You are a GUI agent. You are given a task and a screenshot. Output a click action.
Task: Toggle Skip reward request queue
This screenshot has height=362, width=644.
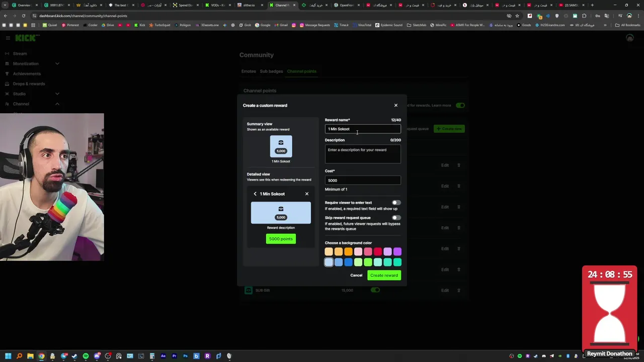click(x=396, y=218)
